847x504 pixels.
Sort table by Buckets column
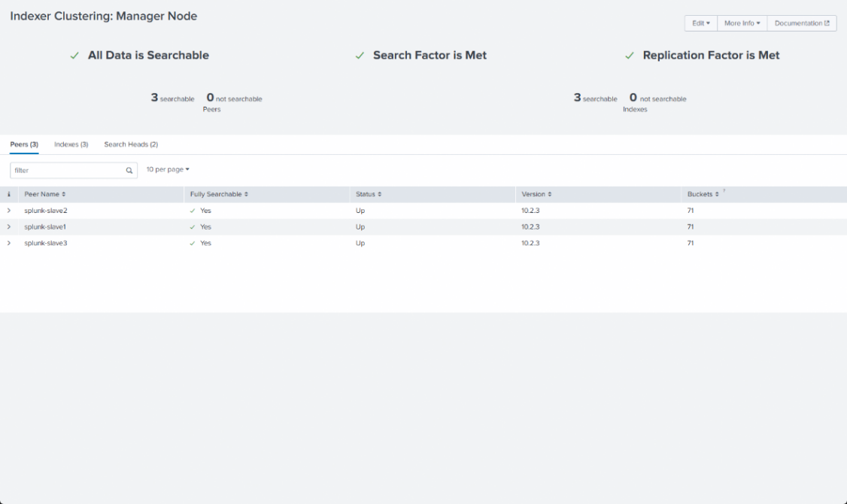pos(703,194)
